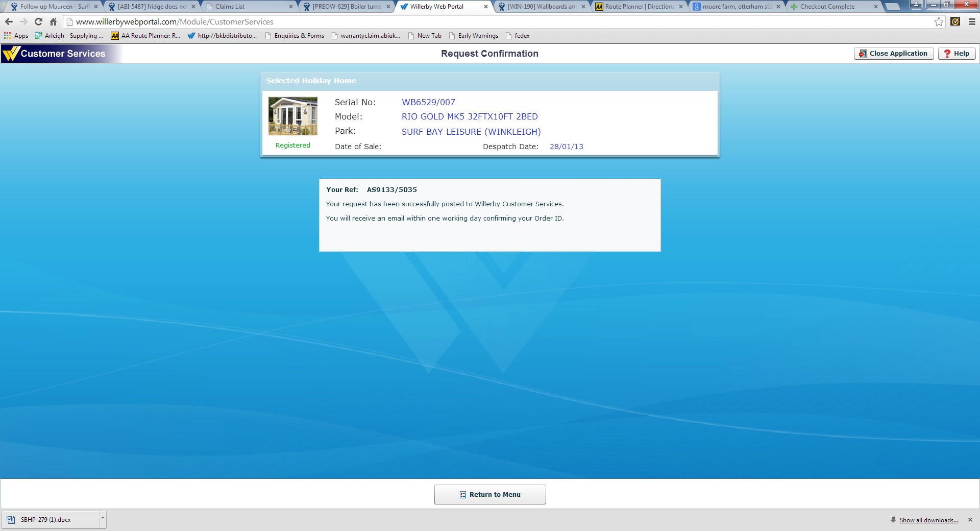Open the Chrome menu icon

(x=972, y=21)
